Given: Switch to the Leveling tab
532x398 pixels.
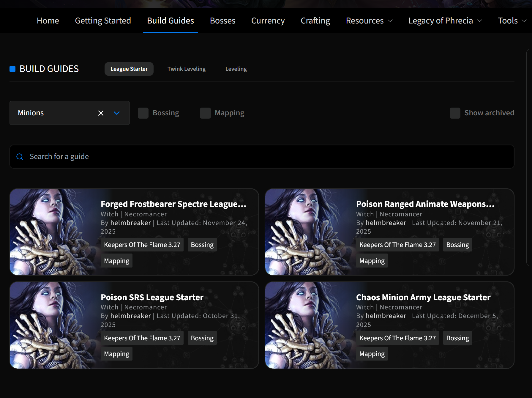Looking at the screenshot, I should click(x=236, y=69).
